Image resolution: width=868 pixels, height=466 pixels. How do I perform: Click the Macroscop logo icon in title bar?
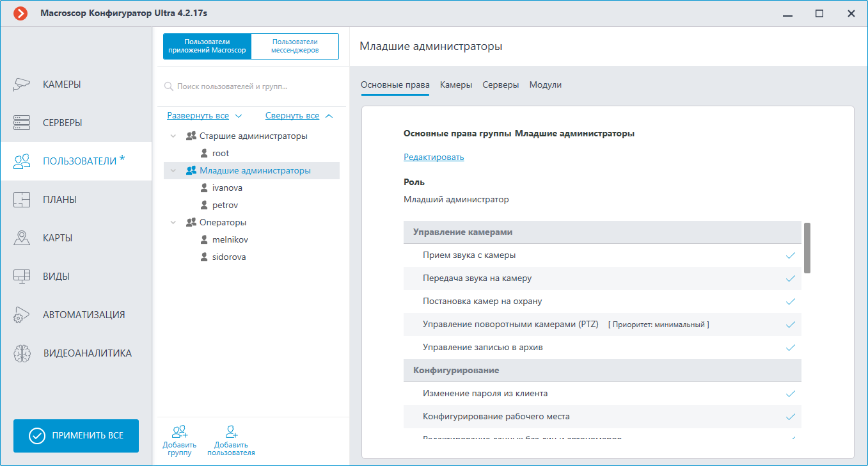20,13
